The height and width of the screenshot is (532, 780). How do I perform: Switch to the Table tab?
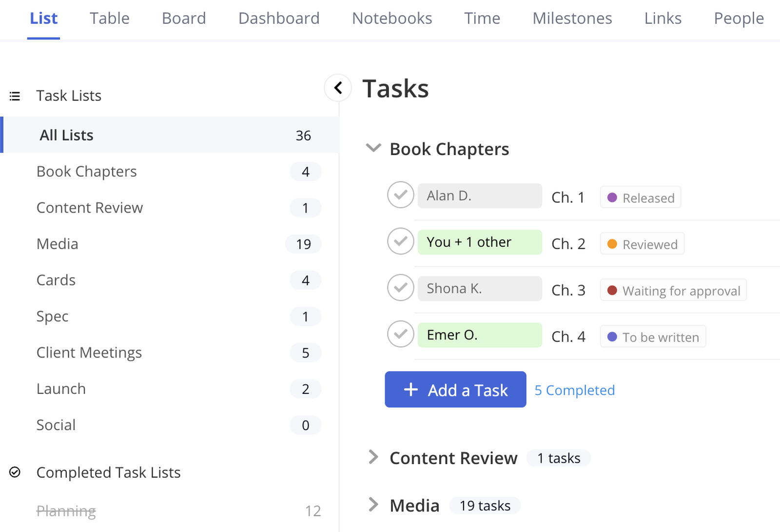[109, 18]
